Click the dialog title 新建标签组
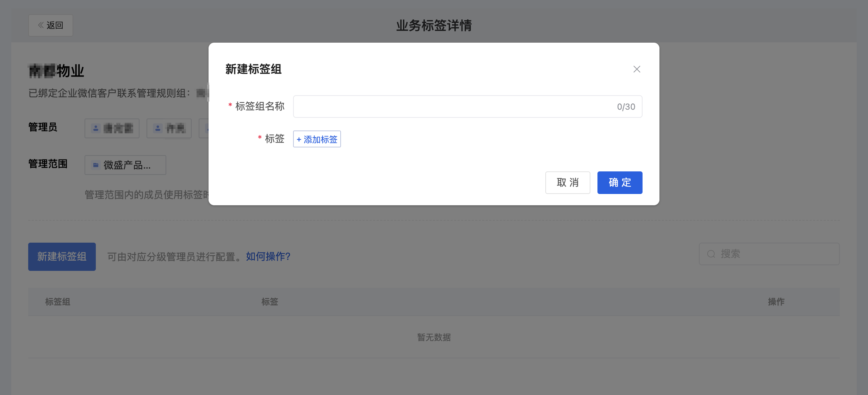The width and height of the screenshot is (868, 395). (254, 69)
